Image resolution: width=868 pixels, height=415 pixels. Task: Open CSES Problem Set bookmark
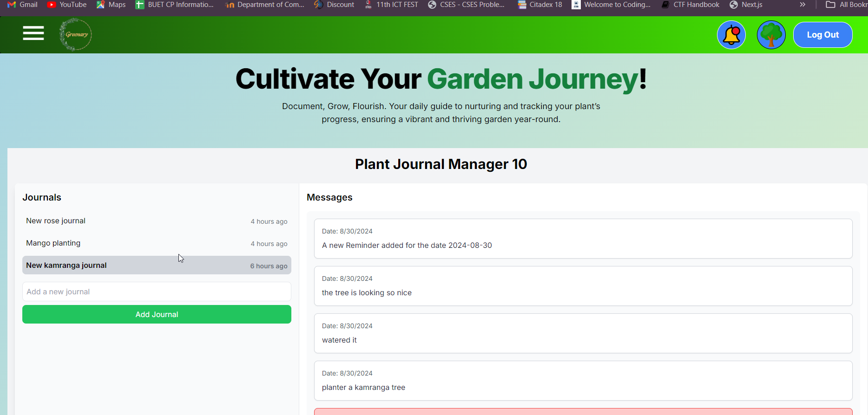pos(466,5)
